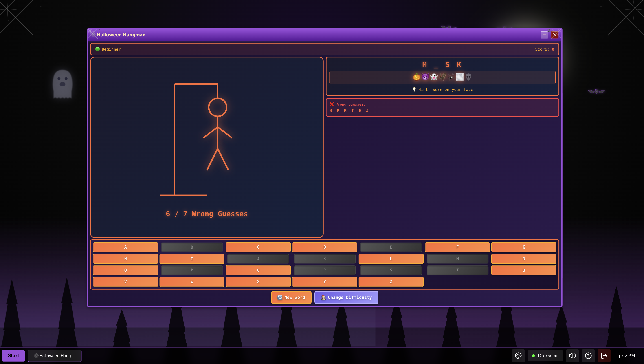Select Halloween Hangman taskbar item

[55, 355]
